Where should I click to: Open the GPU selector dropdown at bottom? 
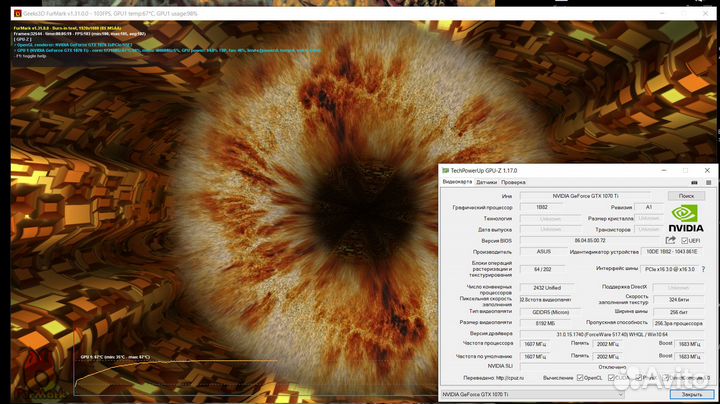[x=532, y=394]
